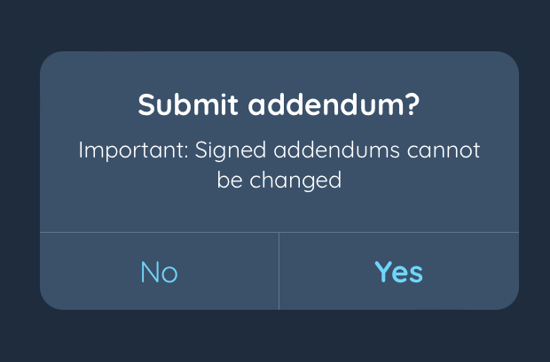
Task: Click the word 'Important:' in the message
Action: click(x=134, y=151)
